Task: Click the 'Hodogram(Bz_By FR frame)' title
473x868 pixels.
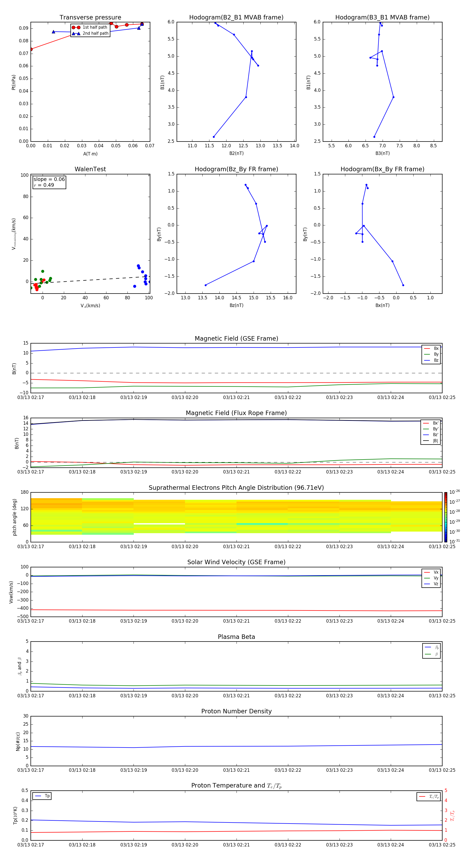Action: click(236, 169)
